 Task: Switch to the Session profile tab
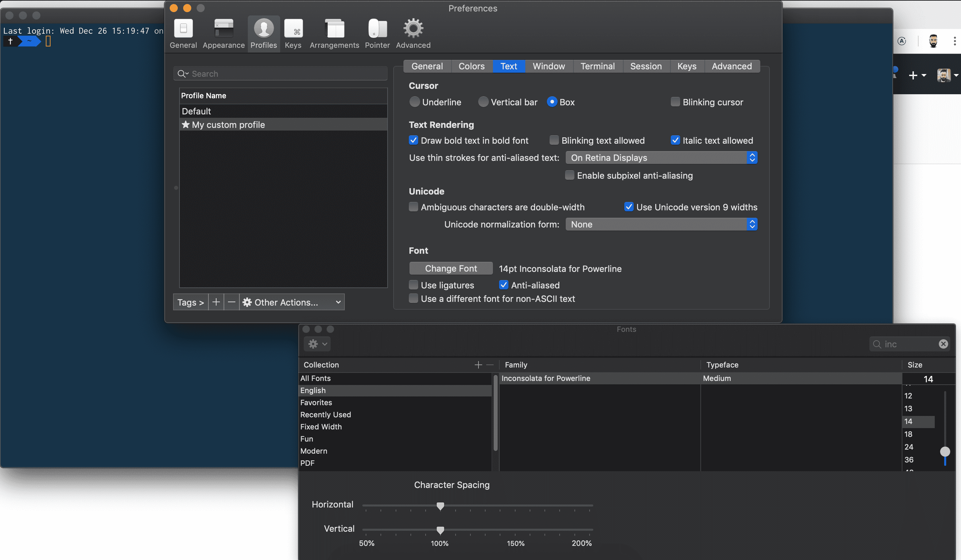[x=646, y=66]
